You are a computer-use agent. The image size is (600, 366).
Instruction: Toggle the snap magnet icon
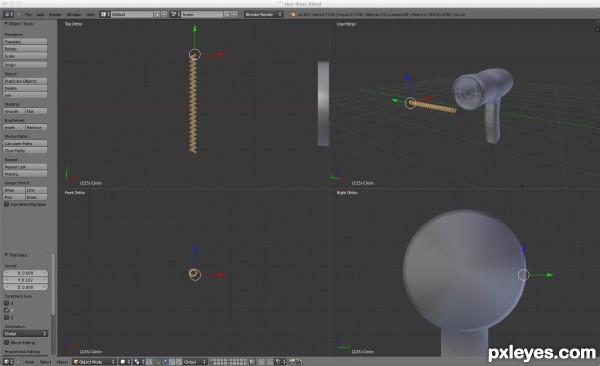pyautogui.click(x=270, y=361)
